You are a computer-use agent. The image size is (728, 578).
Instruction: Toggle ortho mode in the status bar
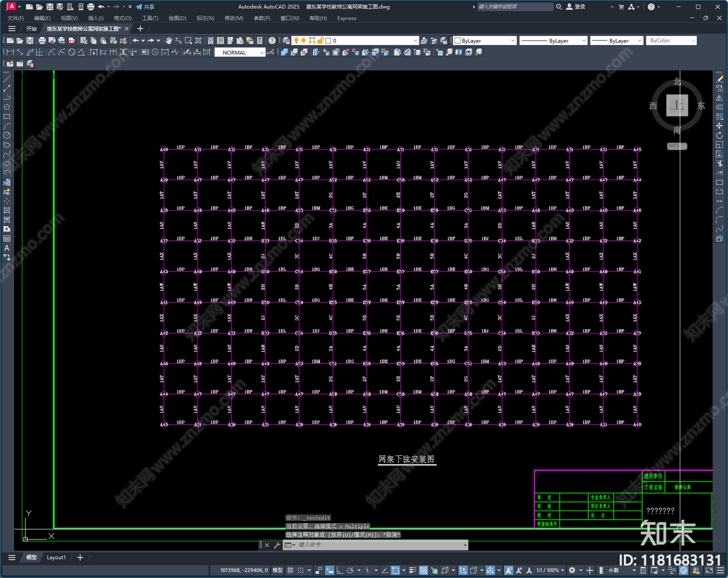[x=339, y=570]
